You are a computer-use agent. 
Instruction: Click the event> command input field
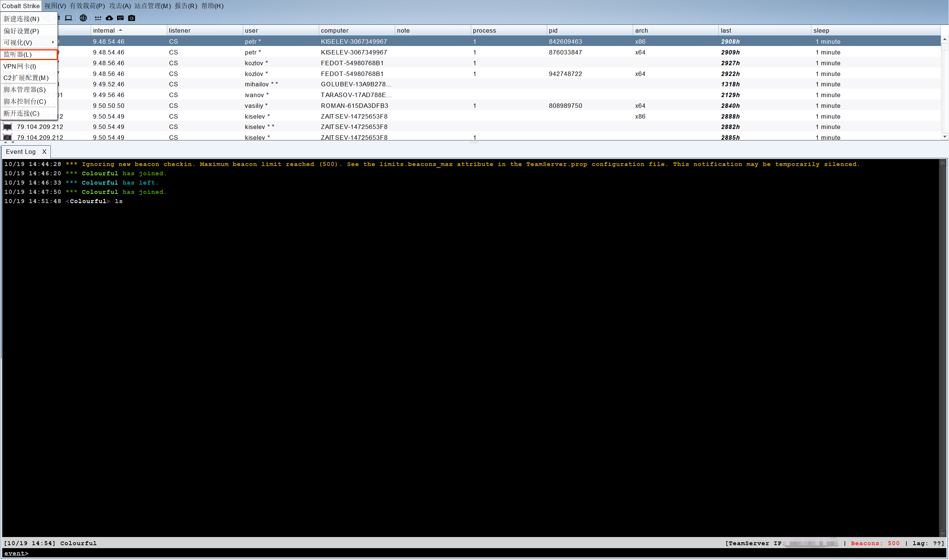(474, 554)
